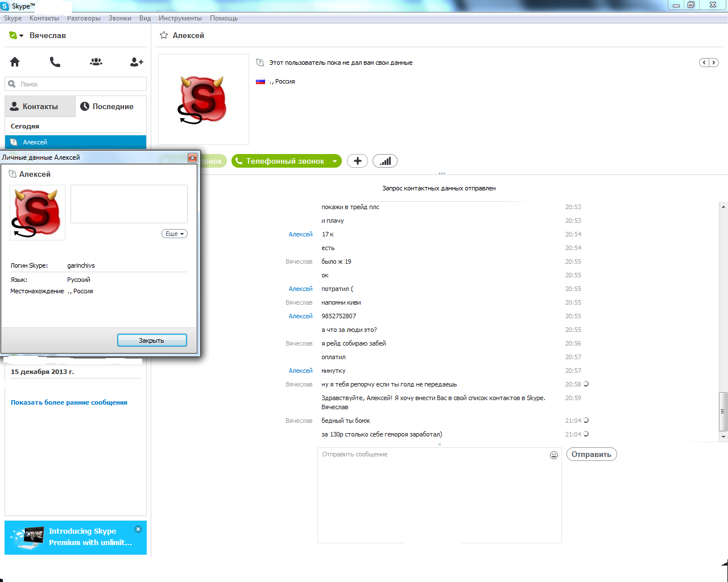Select Алексей in recent list
This screenshot has width=728, height=582.
[x=76, y=142]
